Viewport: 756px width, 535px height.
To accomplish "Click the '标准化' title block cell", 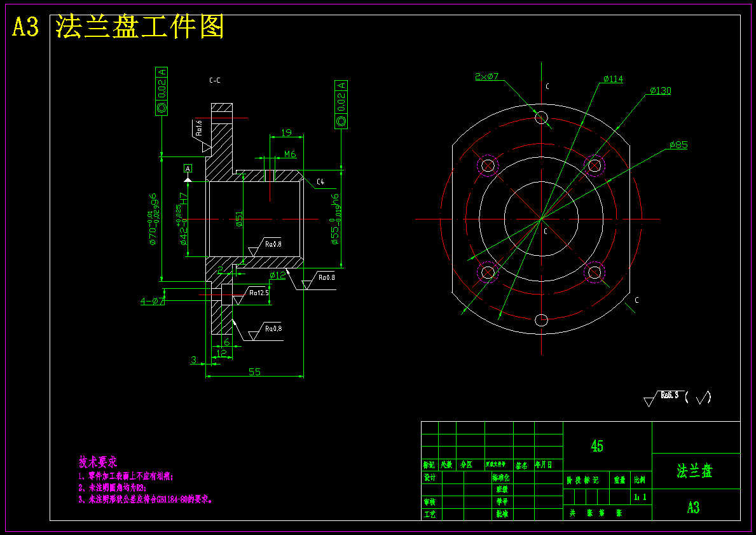I will [x=500, y=477].
